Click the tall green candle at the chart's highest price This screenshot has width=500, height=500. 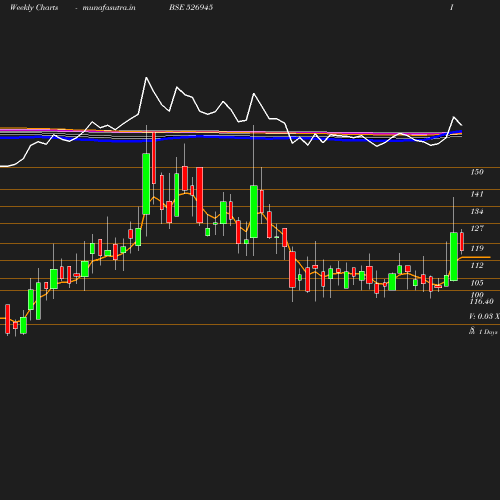coord(146,184)
